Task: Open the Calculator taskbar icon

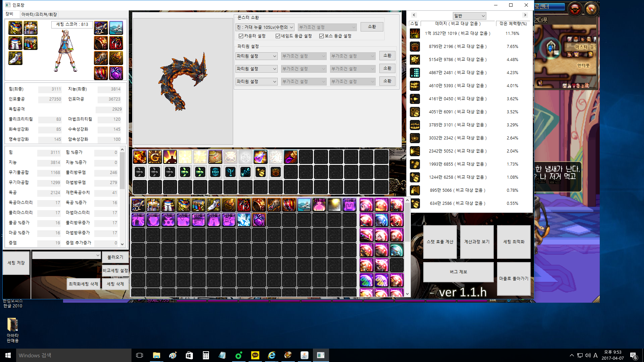Action: 206,355
